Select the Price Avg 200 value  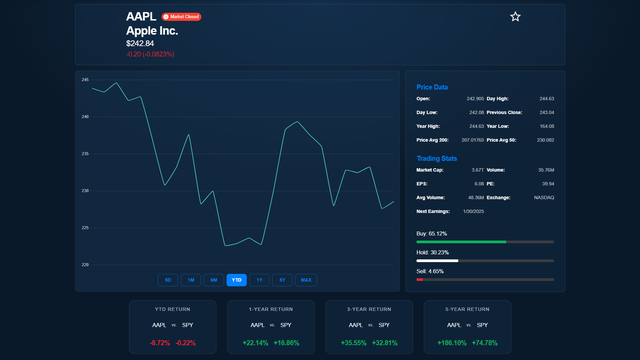point(473,140)
